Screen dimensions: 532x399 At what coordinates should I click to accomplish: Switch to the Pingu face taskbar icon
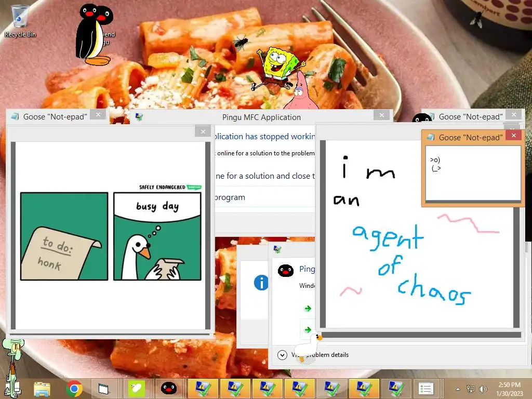point(168,389)
